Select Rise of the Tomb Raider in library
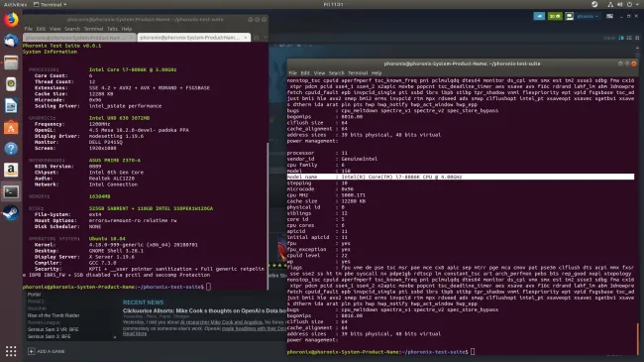644x362 pixels. 54,315
